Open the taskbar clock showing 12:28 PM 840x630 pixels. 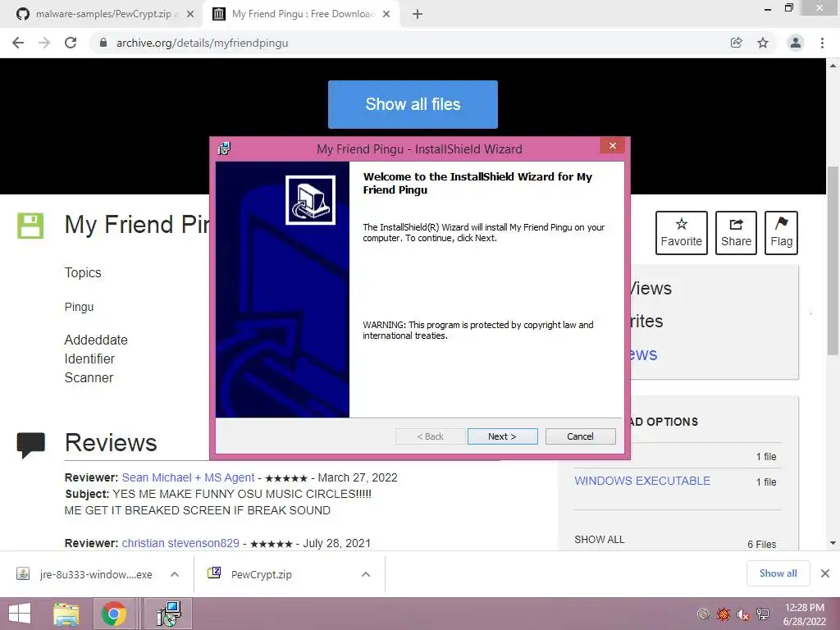point(804,614)
